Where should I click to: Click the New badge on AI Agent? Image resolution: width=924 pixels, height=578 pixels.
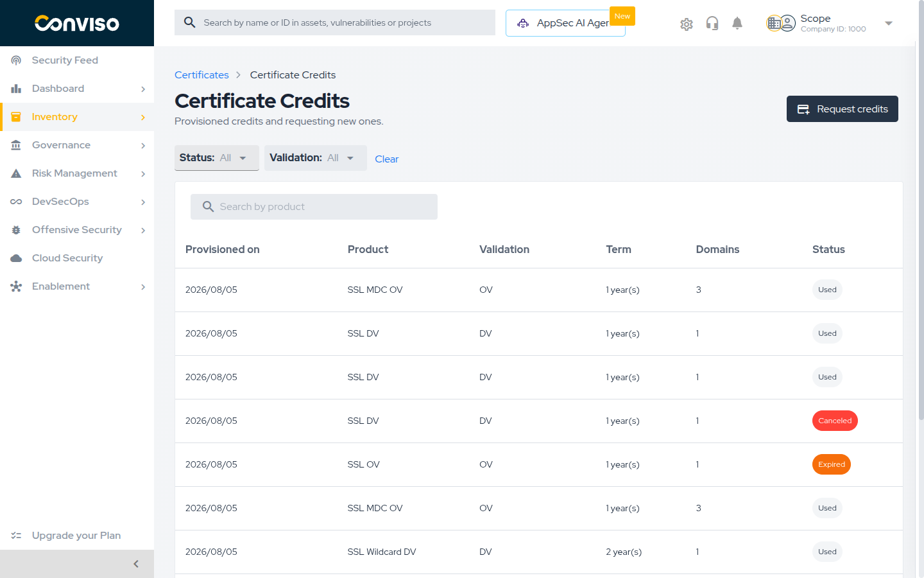pos(622,16)
